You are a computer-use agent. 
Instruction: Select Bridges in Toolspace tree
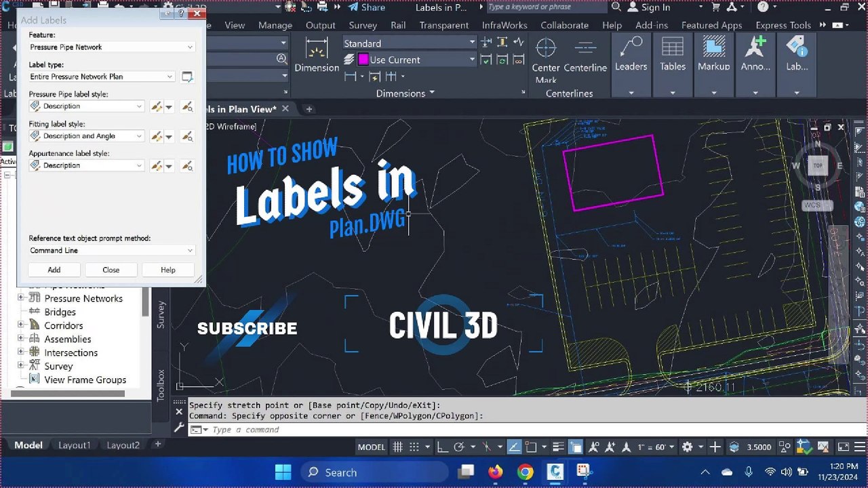pyautogui.click(x=60, y=312)
